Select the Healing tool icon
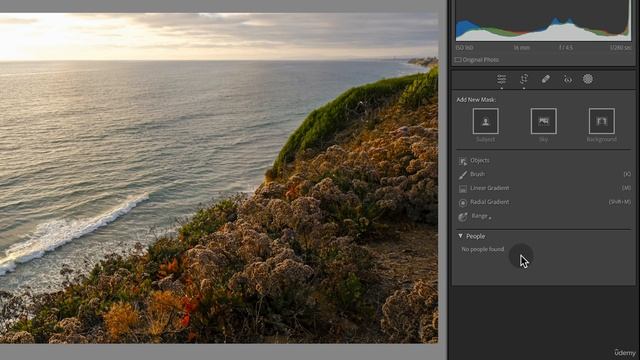Image resolution: width=640 pixels, height=360 pixels. 546,79
